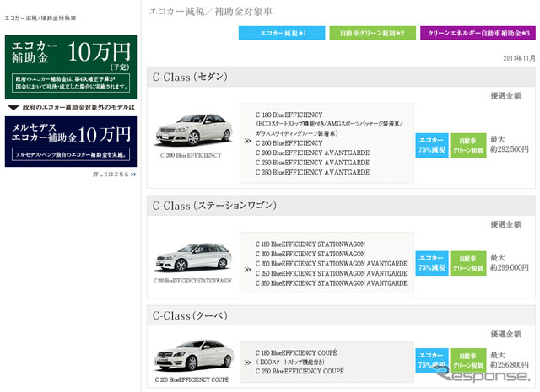Click the C-Class station wagon photo
The height and width of the screenshot is (392, 540).
pos(193,257)
